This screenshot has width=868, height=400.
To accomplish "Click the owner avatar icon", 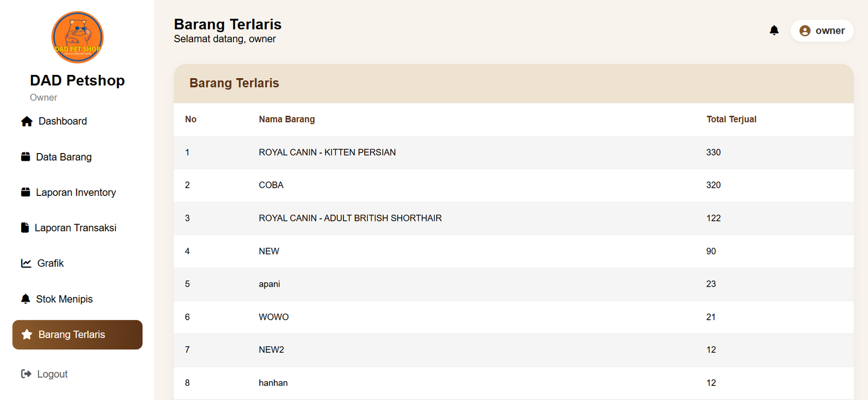I will coord(805,31).
